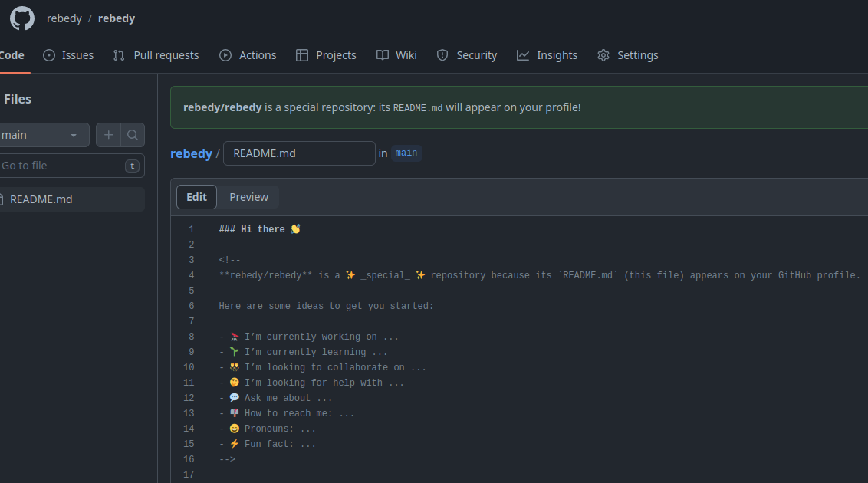The height and width of the screenshot is (483, 868).
Task: Open the rebedy owner breadcrumb link
Action: click(x=64, y=18)
